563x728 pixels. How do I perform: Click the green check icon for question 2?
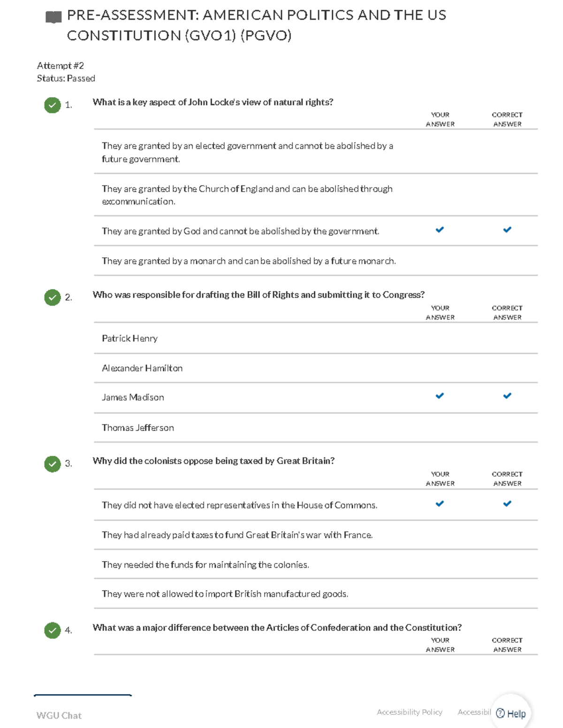tap(53, 297)
